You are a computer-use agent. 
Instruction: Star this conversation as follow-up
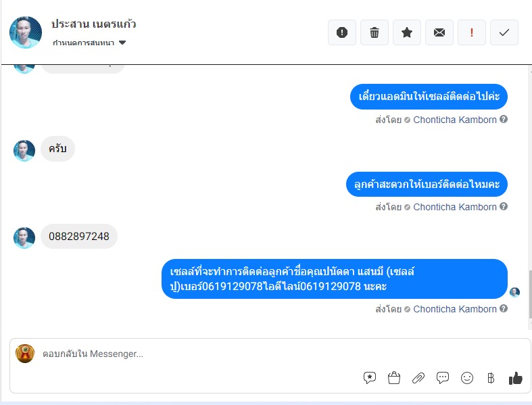coord(407,32)
